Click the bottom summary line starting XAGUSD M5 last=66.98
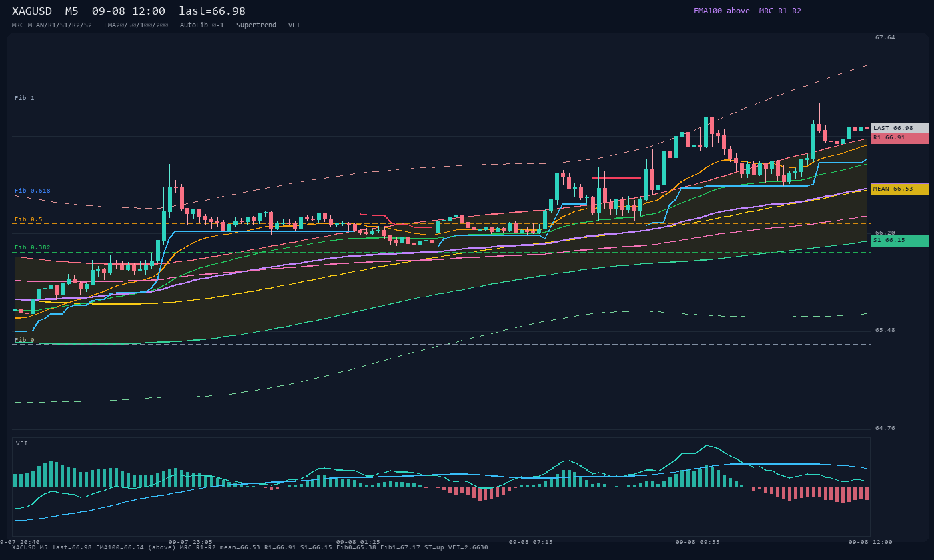 pos(250,547)
